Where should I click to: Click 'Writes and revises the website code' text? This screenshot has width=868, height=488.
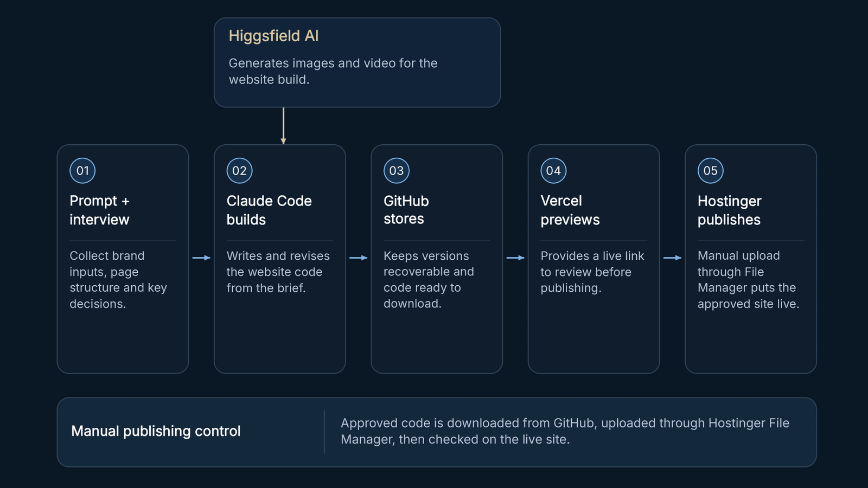278,272
